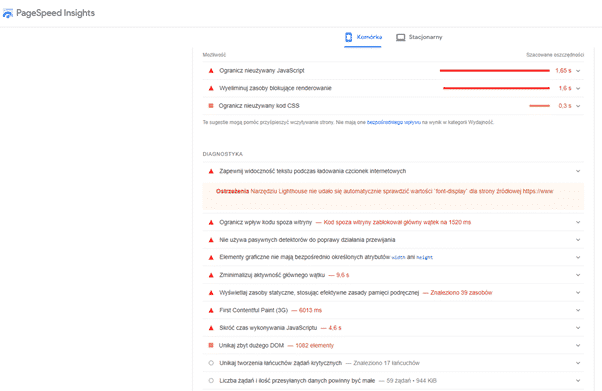Expand the Wyeliminuj zasoby blokujące renderowanie chevron
Image resolution: width=602 pixels, height=391 pixels.
pos(578,88)
